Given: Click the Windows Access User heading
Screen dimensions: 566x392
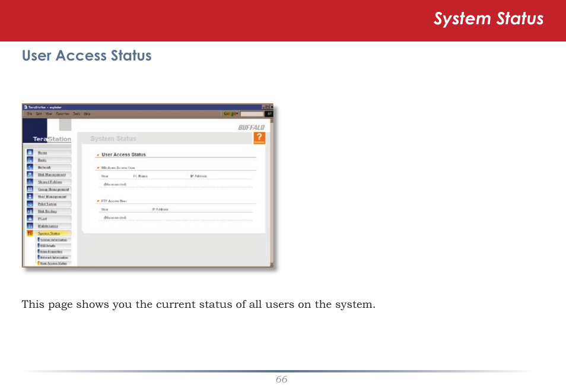Looking at the screenshot, I should coord(118,168).
